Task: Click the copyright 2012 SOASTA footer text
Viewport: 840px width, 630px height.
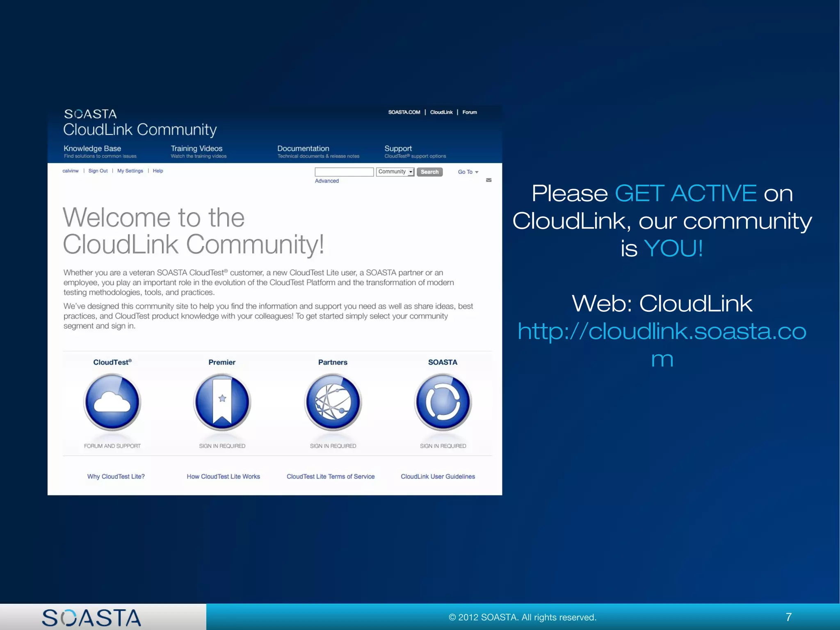Action: point(523,617)
